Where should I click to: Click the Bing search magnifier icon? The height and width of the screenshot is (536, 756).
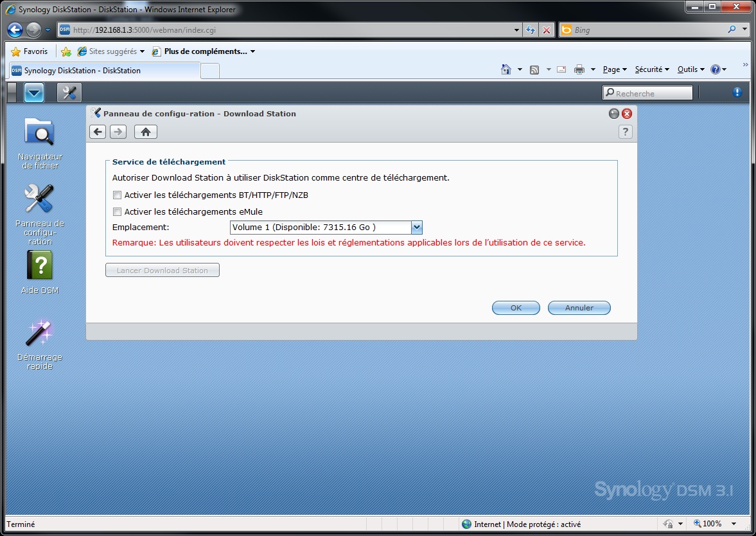tap(732, 30)
